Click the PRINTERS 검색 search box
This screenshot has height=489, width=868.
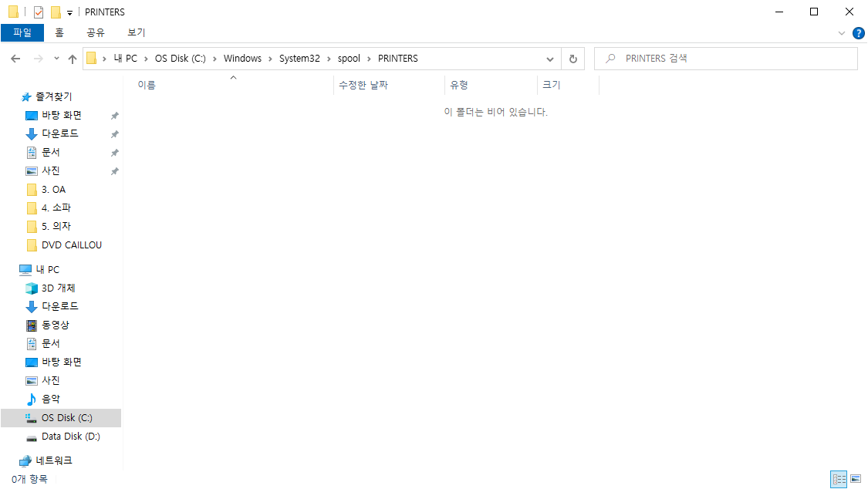coord(726,59)
